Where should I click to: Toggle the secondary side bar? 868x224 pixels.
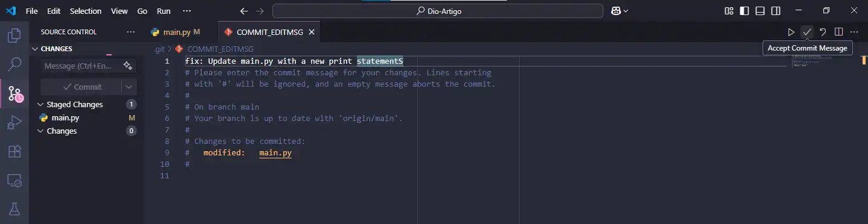point(776,11)
